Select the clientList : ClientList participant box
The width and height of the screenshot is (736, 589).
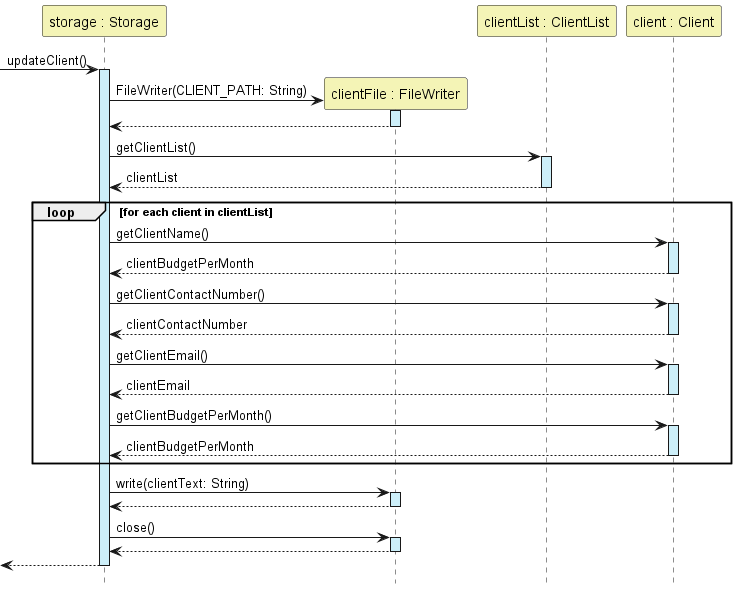pyautogui.click(x=546, y=21)
